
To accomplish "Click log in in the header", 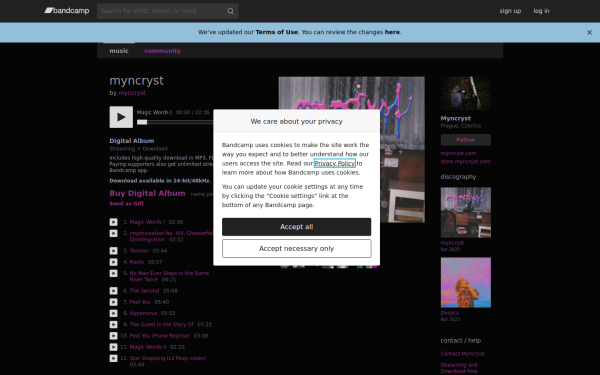I will 541,11.
